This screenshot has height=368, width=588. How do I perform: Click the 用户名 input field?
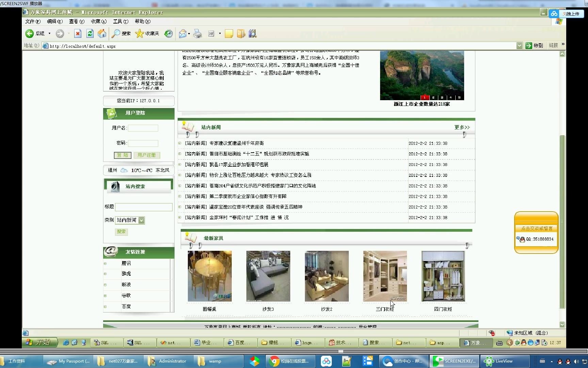click(x=143, y=128)
